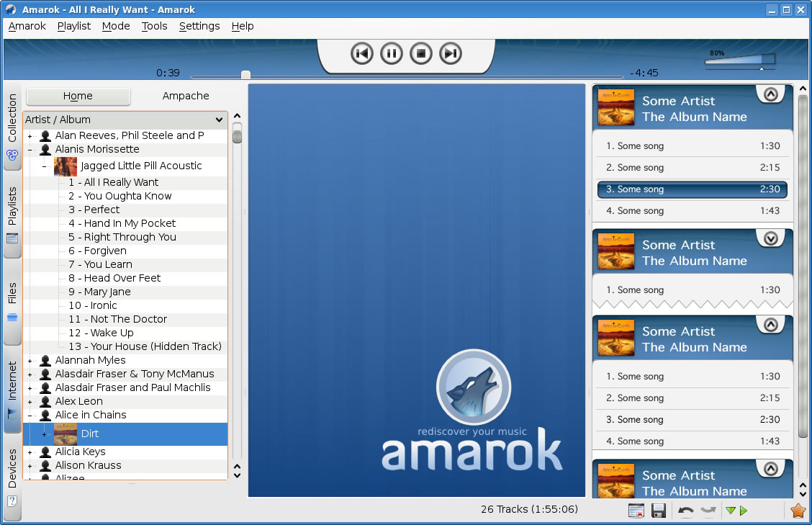Select track 9 - Mary Jane
812x525 pixels.
click(x=99, y=292)
